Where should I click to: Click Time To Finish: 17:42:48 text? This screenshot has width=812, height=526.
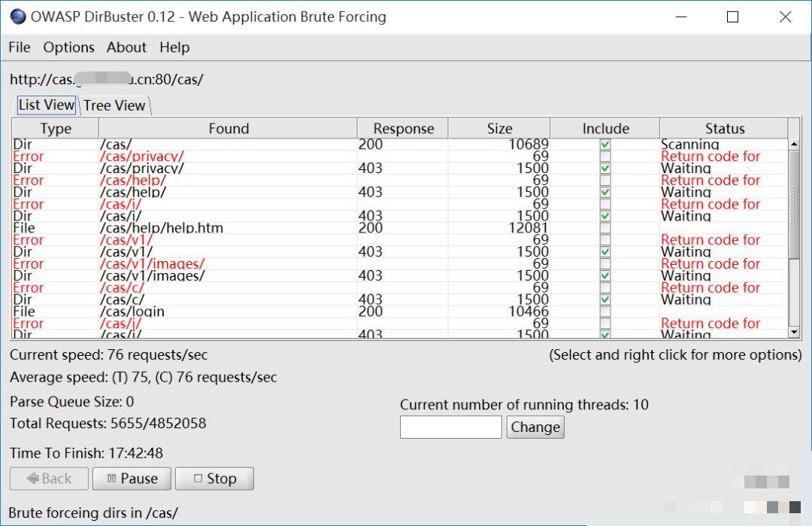pyautogui.click(x=86, y=453)
